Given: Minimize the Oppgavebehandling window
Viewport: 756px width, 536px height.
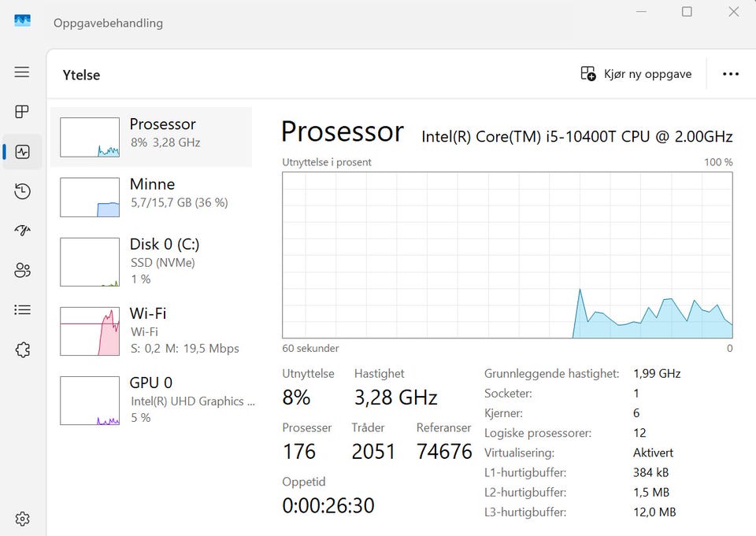Looking at the screenshot, I should (641, 12).
